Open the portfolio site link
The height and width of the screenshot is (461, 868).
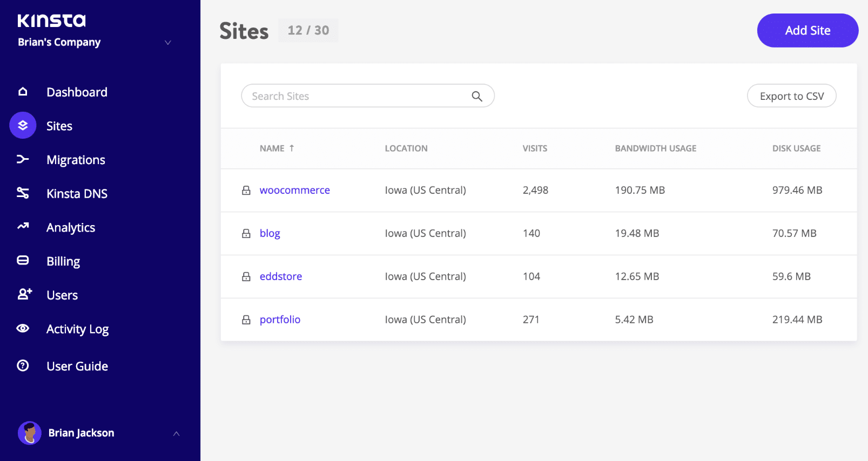(280, 320)
